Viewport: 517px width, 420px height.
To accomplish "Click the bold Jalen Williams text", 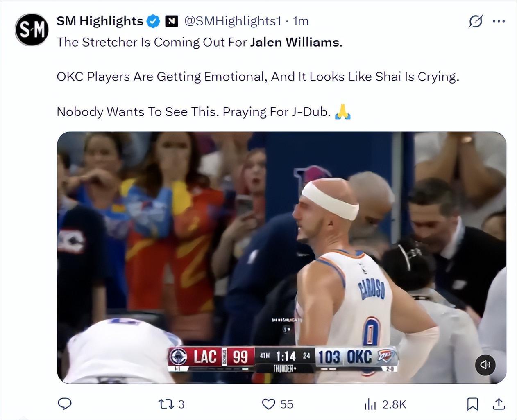I will tap(295, 42).
